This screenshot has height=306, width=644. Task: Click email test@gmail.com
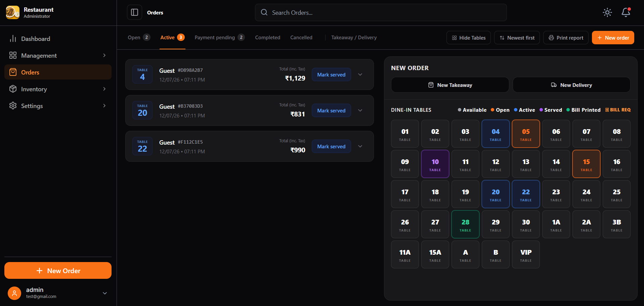point(41,297)
